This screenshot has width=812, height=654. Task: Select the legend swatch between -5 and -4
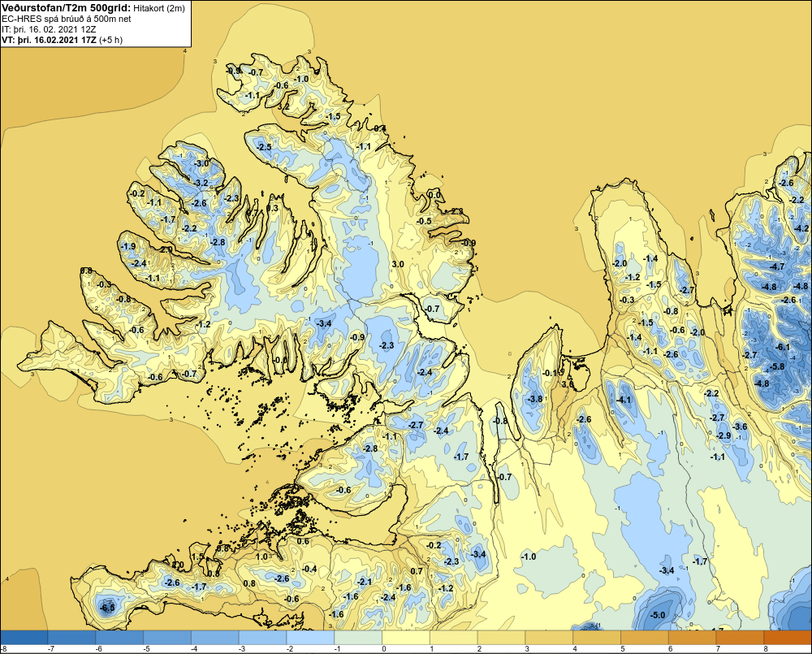pos(167,637)
